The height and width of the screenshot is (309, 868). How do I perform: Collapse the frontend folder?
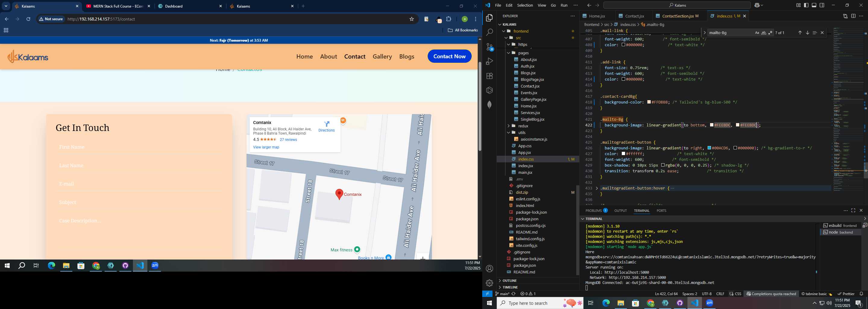[504, 31]
